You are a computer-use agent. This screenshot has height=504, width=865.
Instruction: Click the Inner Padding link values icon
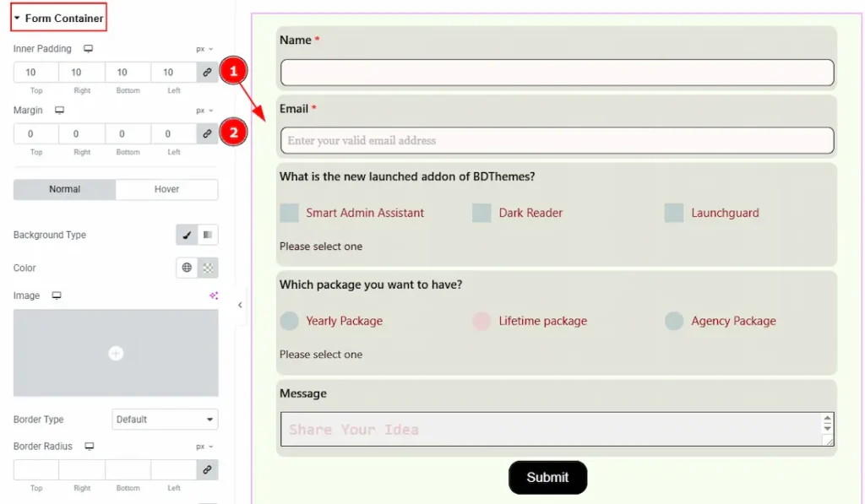pos(207,73)
